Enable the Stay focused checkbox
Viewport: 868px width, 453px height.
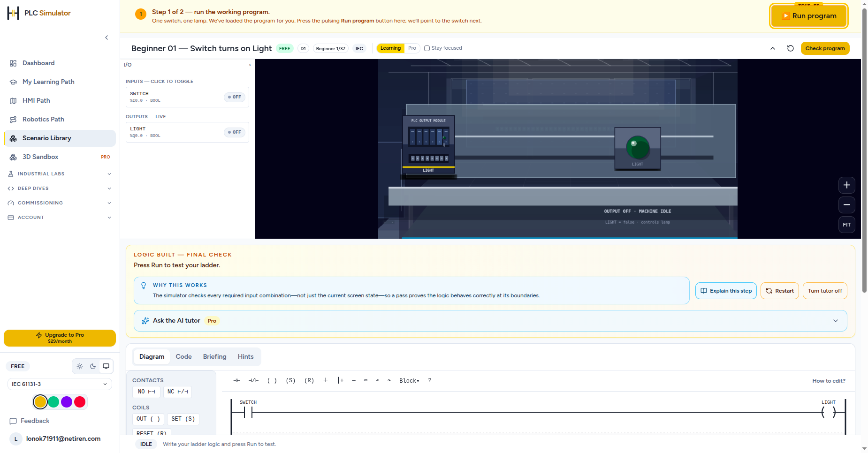[x=427, y=48]
